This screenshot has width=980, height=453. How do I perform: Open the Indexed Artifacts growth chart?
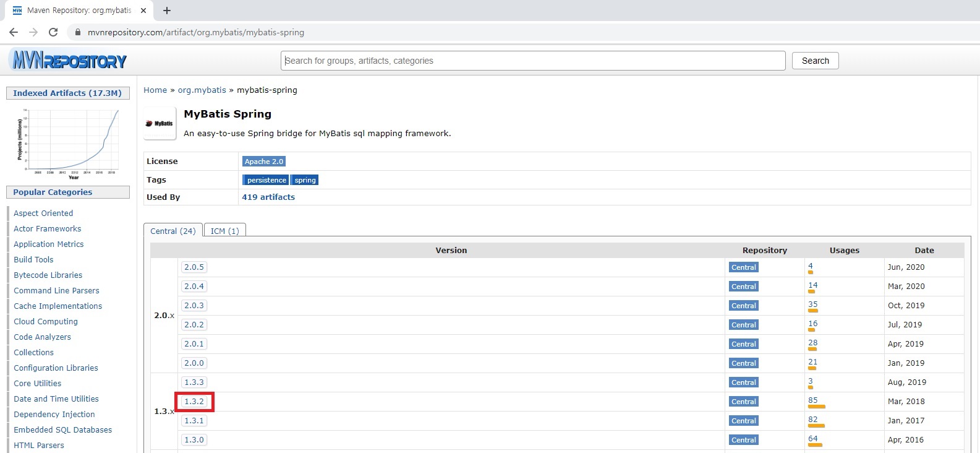[68, 144]
